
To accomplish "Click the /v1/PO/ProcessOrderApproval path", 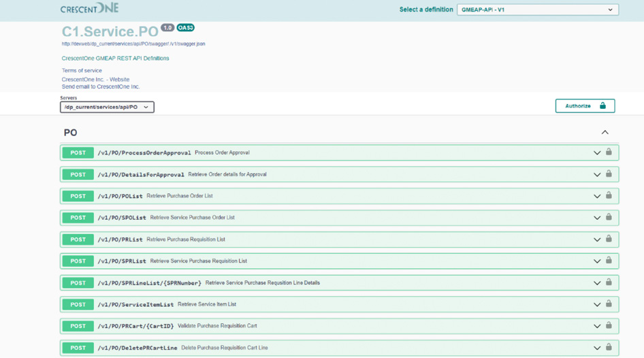I will [x=144, y=152].
